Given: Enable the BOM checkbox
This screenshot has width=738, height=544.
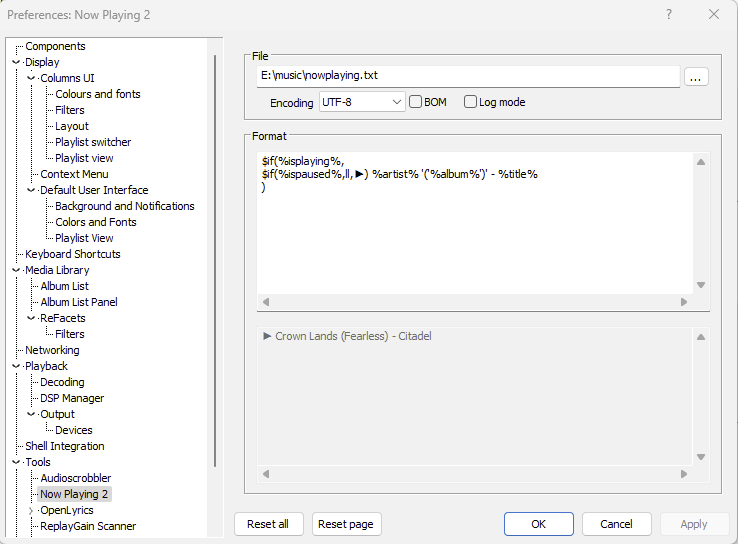Looking at the screenshot, I should [415, 102].
